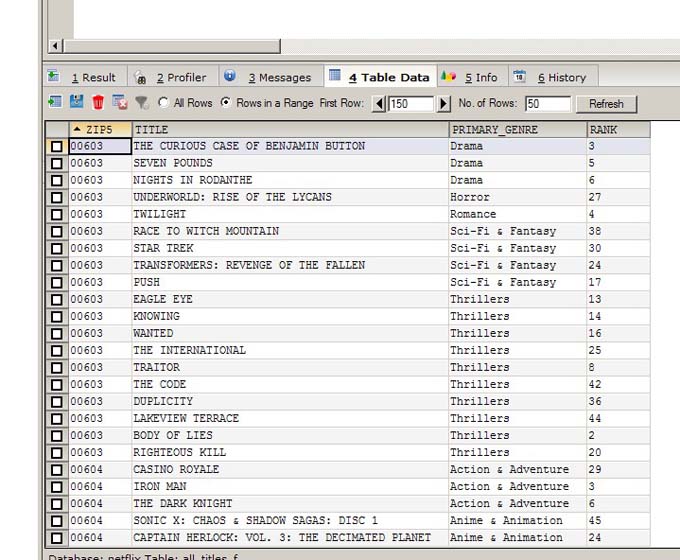
Task: Click next arrow beside First Row field
Action: [x=443, y=104]
